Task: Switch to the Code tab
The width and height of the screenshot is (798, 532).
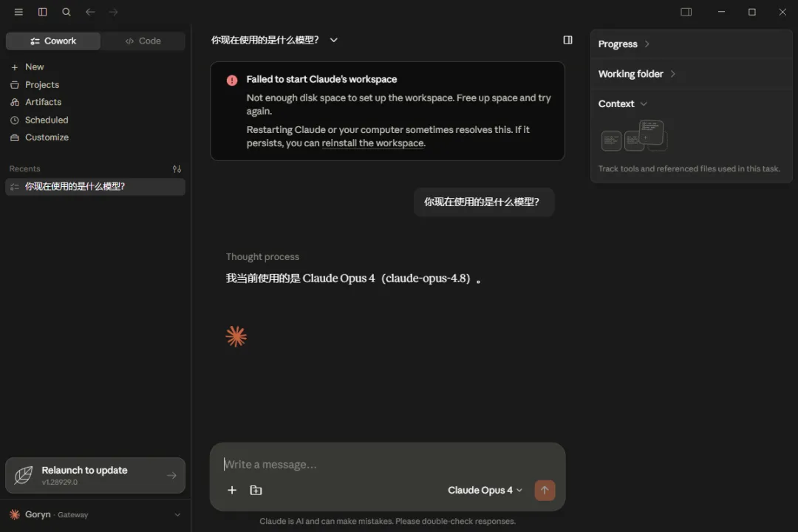Action: coord(143,41)
